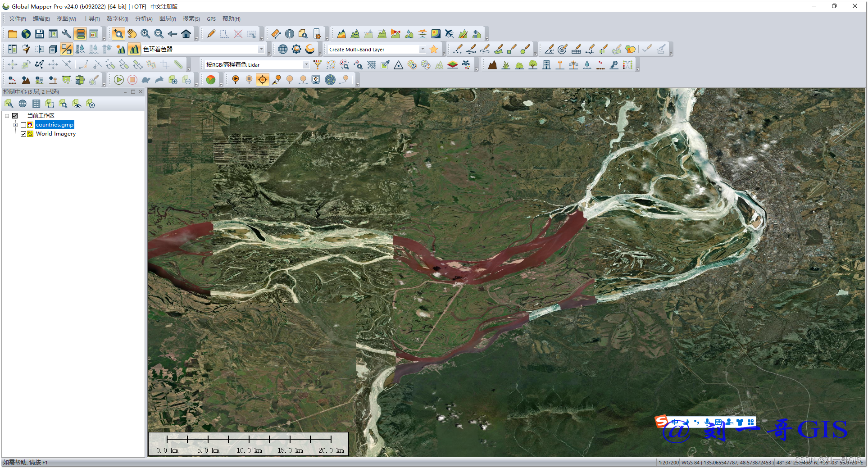Save the workspace with the floppy disk icon
The height and width of the screenshot is (468, 868).
pyautogui.click(x=40, y=34)
